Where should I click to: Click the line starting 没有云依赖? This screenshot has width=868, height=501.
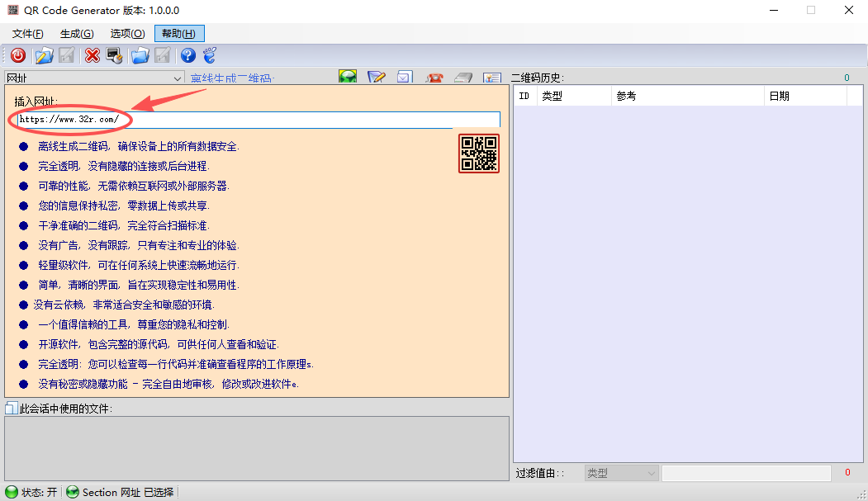point(123,305)
